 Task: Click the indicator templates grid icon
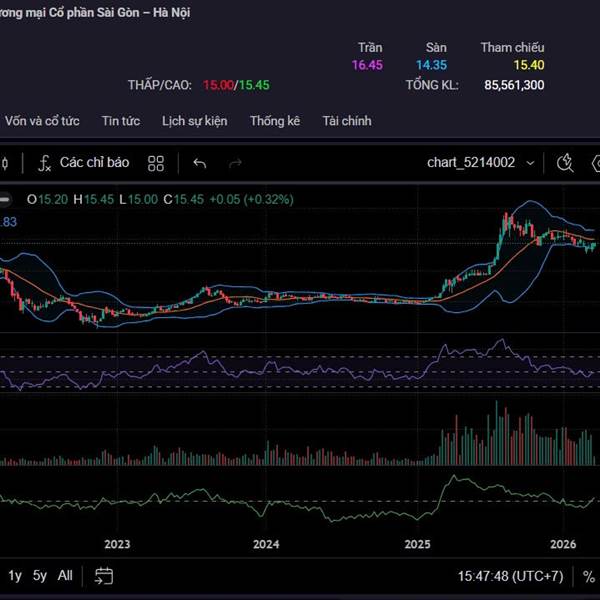click(x=156, y=163)
